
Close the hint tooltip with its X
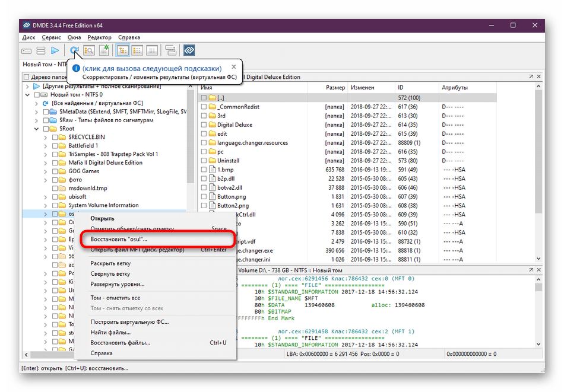point(234,67)
